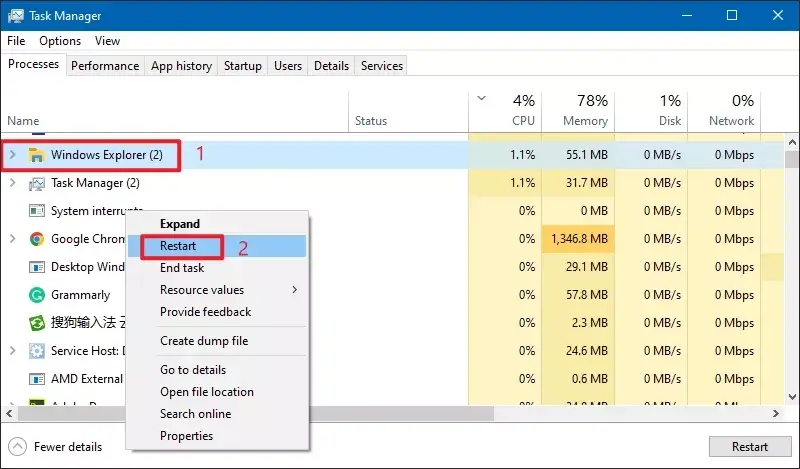This screenshot has width=800, height=469.
Task: Choose Search online option
Action: pyautogui.click(x=217, y=414)
